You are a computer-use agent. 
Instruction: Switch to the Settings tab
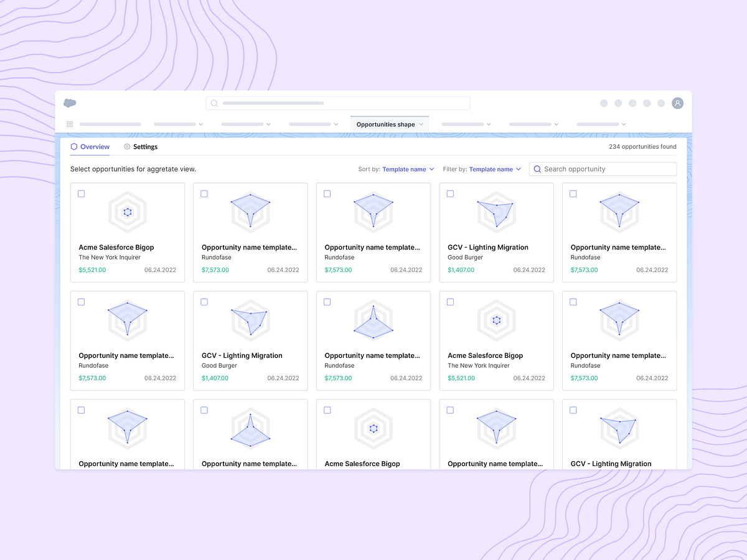[145, 146]
